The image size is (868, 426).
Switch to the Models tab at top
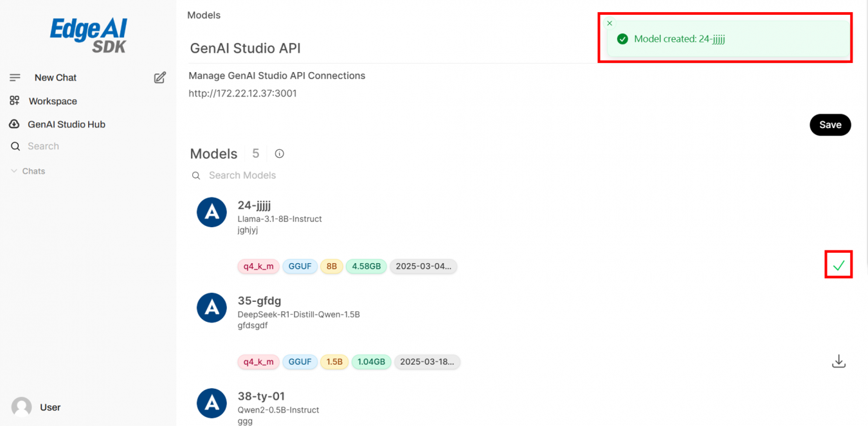point(203,15)
